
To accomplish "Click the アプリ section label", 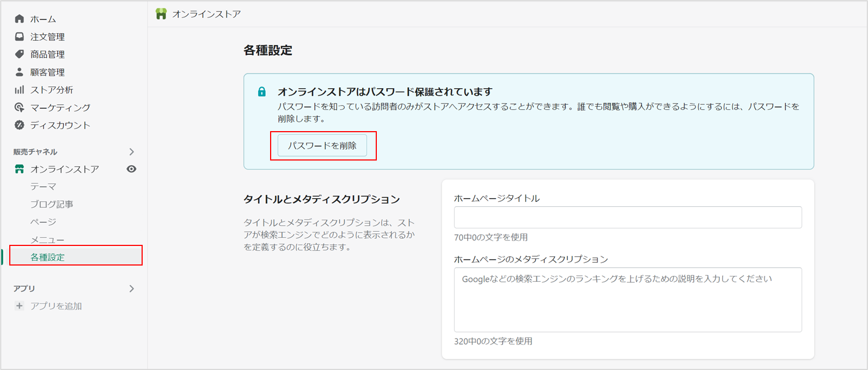I will coord(24,288).
